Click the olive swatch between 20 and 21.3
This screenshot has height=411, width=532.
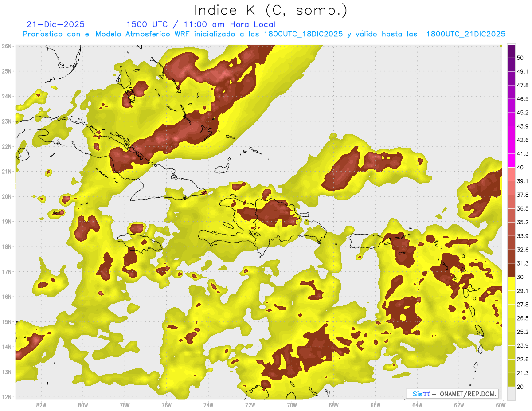(512, 380)
